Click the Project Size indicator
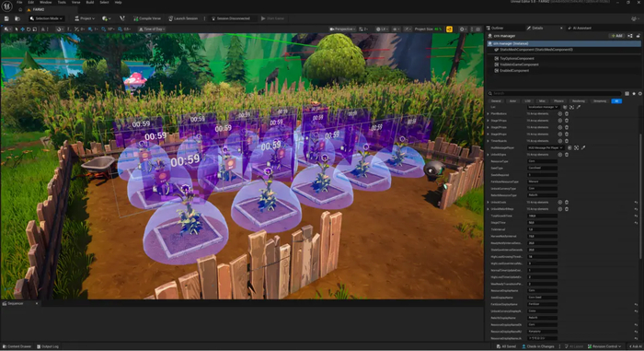 [429, 29]
